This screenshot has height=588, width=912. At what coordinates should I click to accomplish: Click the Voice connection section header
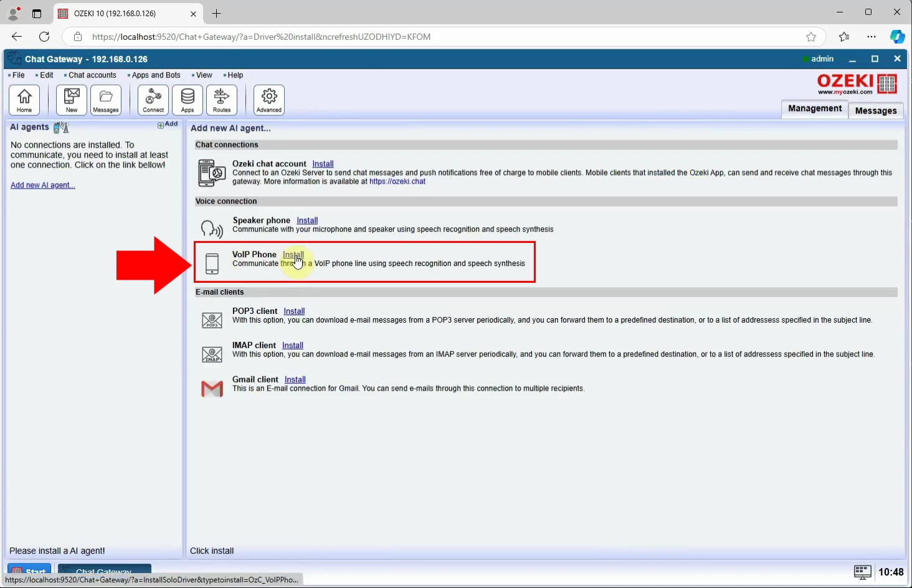546,201
